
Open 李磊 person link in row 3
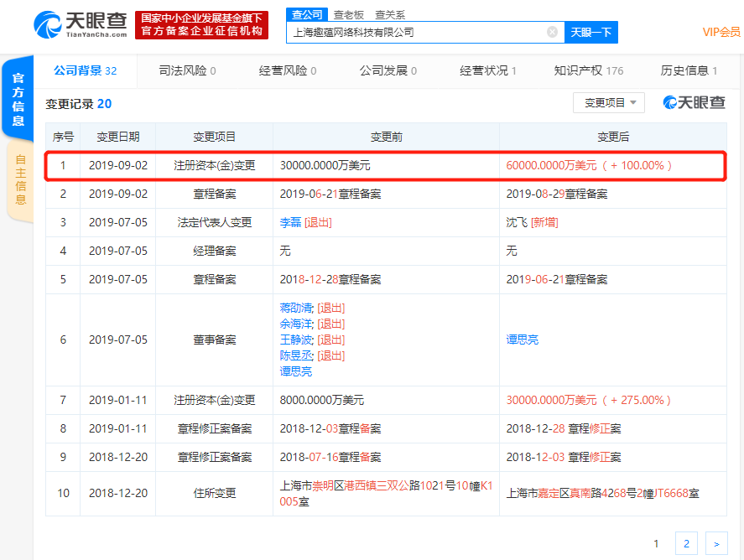tap(289, 222)
